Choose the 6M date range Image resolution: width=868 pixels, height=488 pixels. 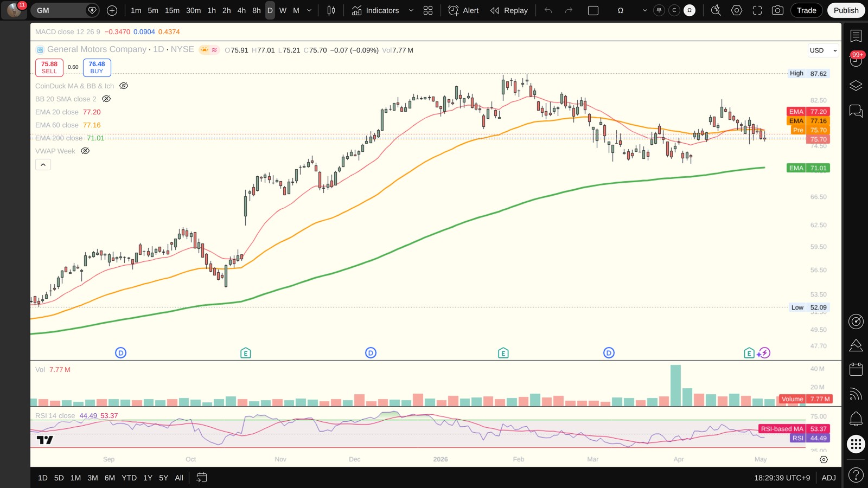coord(110,478)
